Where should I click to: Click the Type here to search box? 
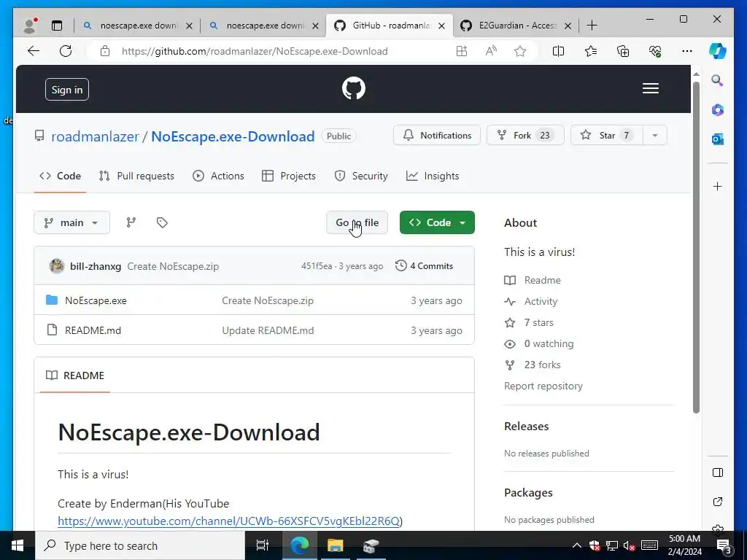click(x=140, y=545)
